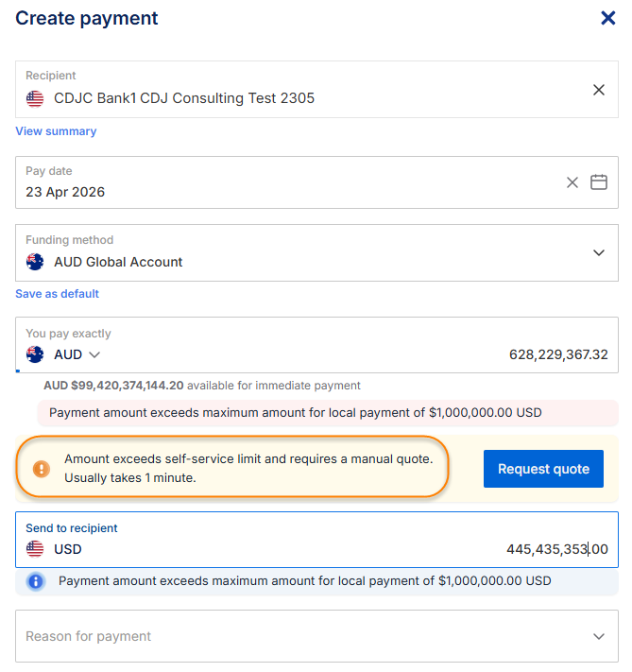Clear the selected recipient
This screenshot has height=672, width=632.
coord(598,90)
